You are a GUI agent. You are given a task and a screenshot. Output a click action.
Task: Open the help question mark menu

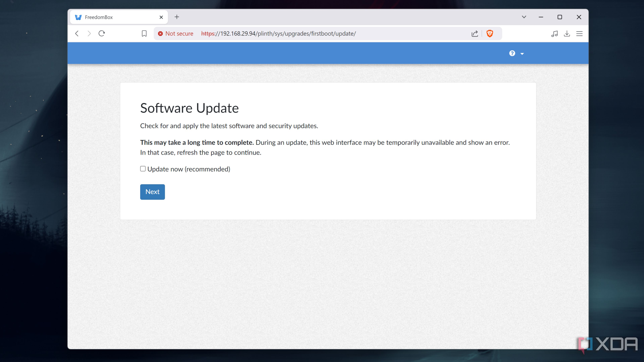[512, 53]
